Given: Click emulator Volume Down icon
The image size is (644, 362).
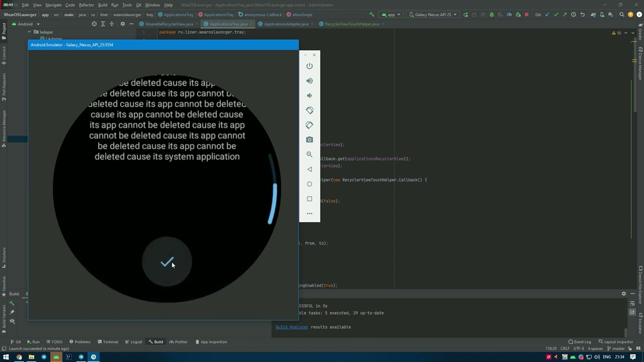Looking at the screenshot, I should (309, 96).
